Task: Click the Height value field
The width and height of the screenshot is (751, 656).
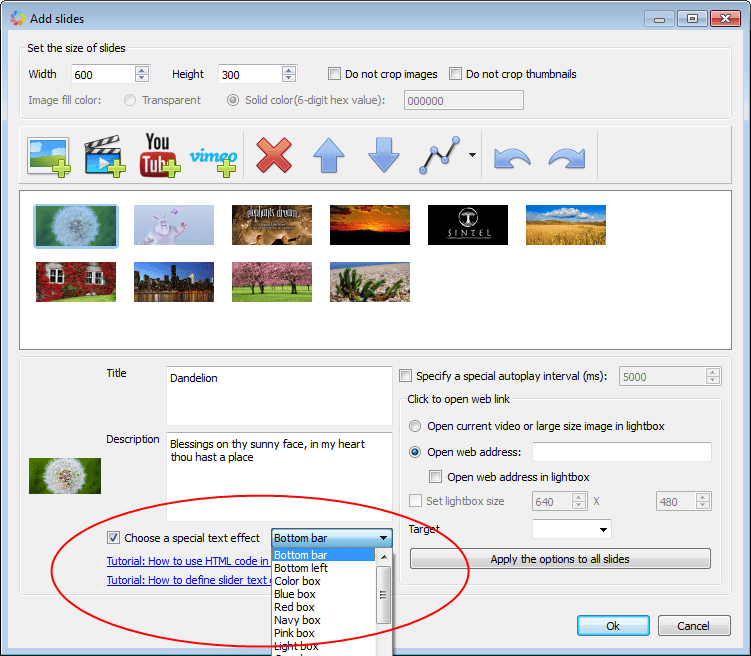Action: [250, 74]
